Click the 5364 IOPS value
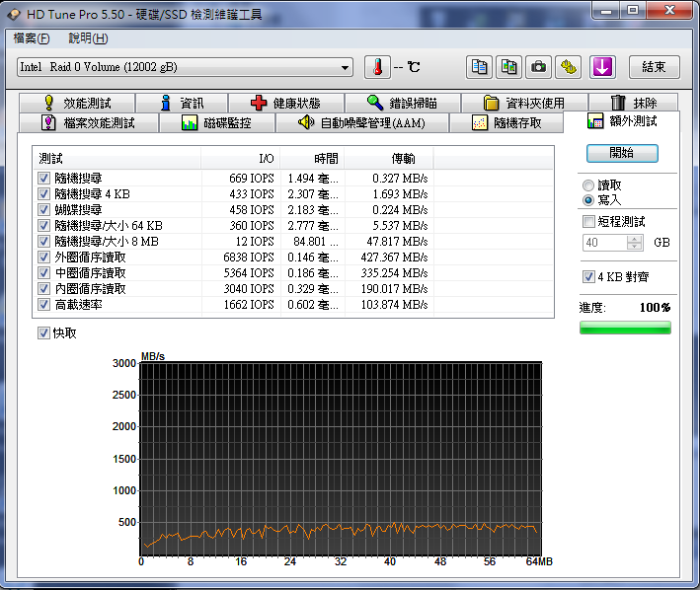Viewport: 700px width, 590px height. [x=249, y=273]
